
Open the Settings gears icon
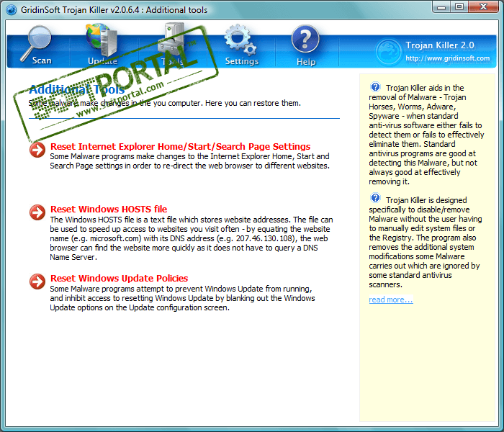pyautogui.click(x=240, y=39)
